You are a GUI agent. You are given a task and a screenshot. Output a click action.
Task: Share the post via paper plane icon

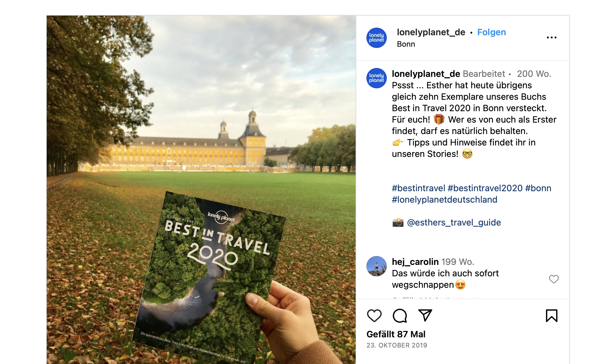point(425,315)
